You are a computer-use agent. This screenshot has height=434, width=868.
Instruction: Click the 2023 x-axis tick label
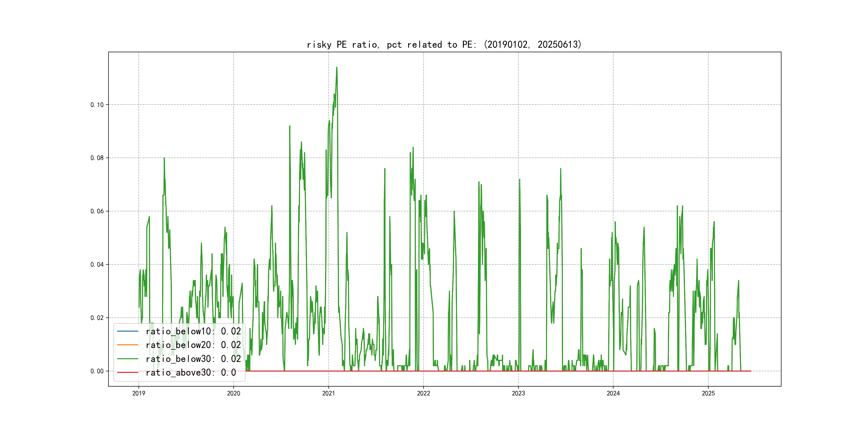518,393
